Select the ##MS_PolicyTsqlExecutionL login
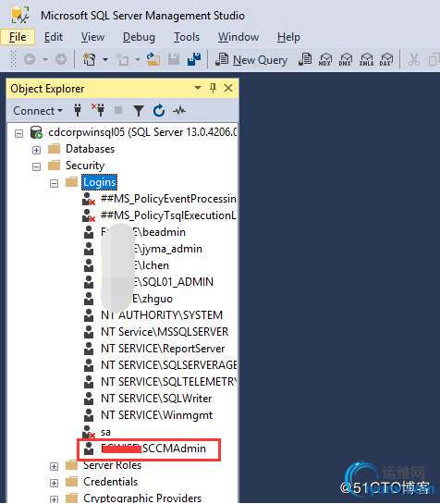 tap(168, 215)
